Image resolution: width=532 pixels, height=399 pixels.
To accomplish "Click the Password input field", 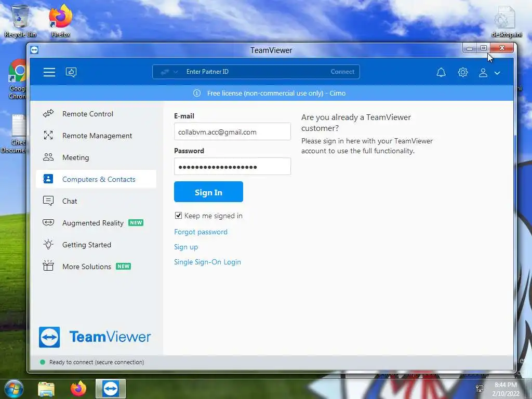I will (x=232, y=167).
